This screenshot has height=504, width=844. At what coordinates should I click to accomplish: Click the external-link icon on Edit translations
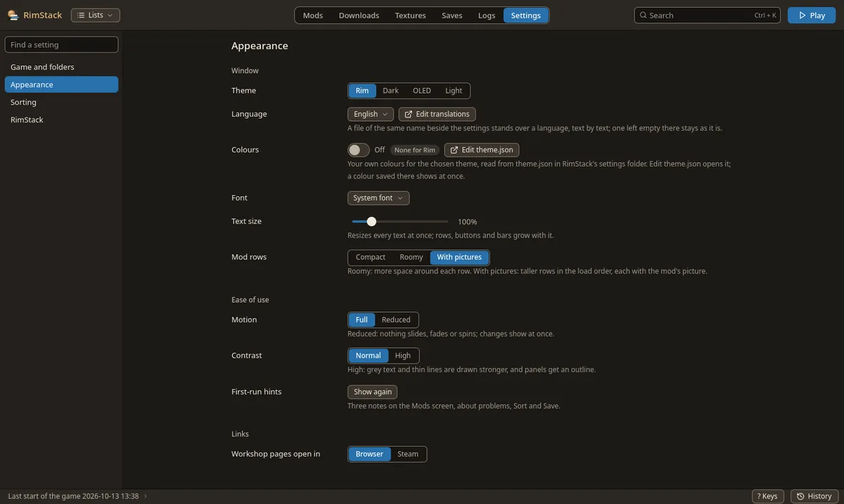[x=409, y=114]
